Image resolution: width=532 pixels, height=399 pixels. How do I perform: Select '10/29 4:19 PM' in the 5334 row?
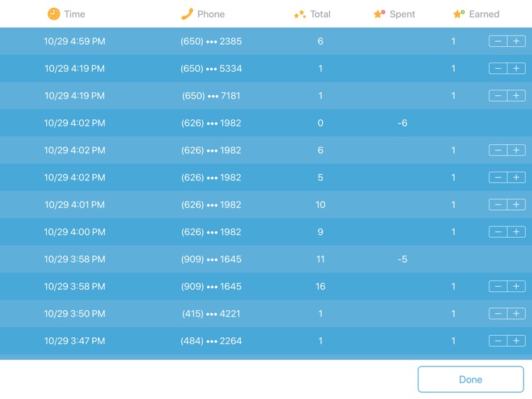74,68
